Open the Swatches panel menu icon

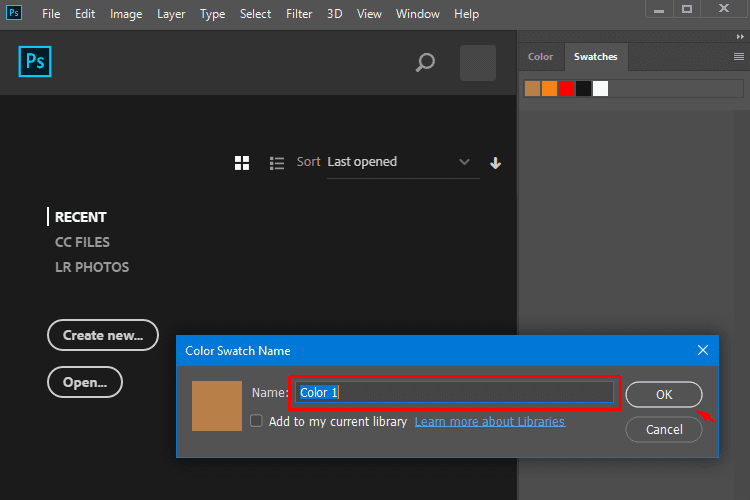click(739, 56)
